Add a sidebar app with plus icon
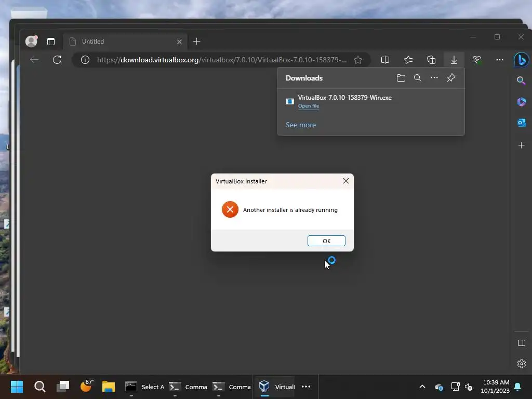Image resolution: width=532 pixels, height=399 pixels. point(522,145)
